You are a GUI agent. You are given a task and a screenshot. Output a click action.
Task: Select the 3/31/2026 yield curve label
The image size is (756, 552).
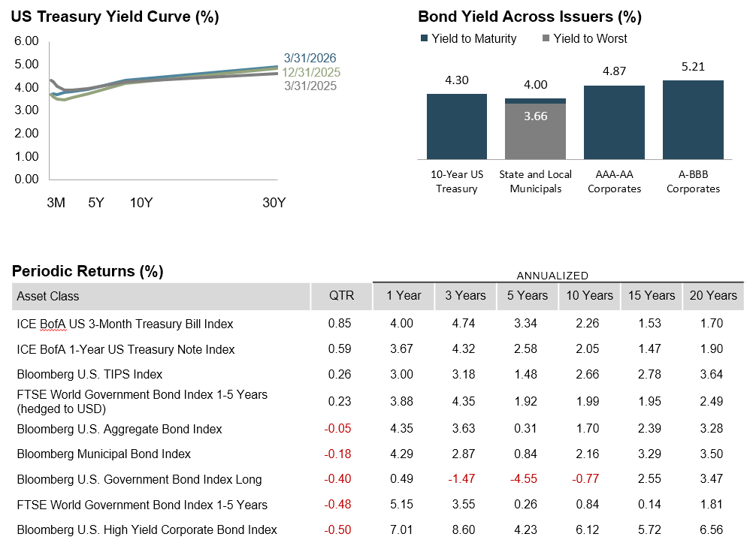pyautogui.click(x=310, y=59)
